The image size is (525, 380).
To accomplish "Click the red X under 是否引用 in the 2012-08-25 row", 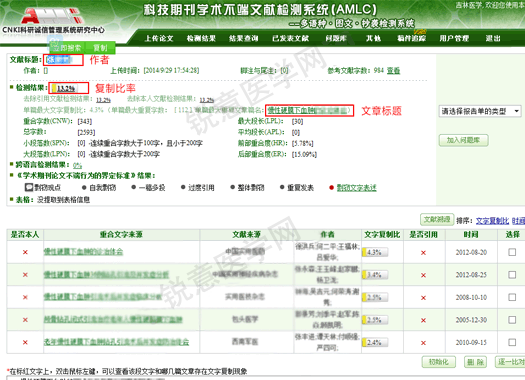I will click(423, 275).
